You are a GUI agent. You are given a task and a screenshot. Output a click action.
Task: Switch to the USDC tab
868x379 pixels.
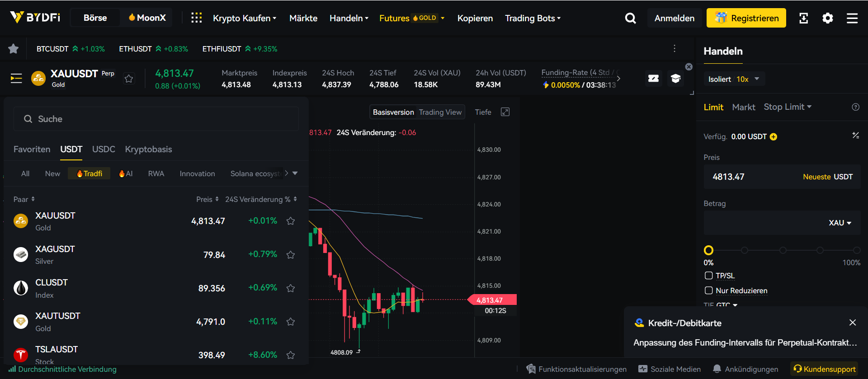coord(104,149)
